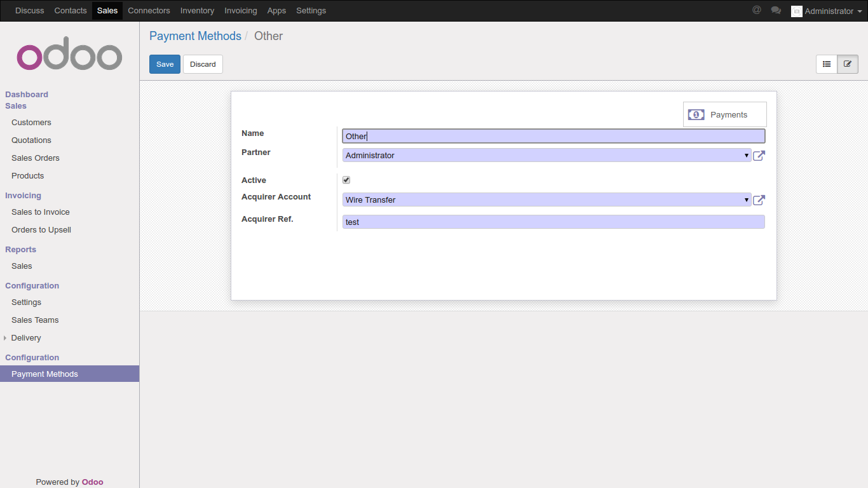Go back to Payment Methods breadcrumb
Screen dimensions: 868x488
pyautogui.click(x=195, y=36)
